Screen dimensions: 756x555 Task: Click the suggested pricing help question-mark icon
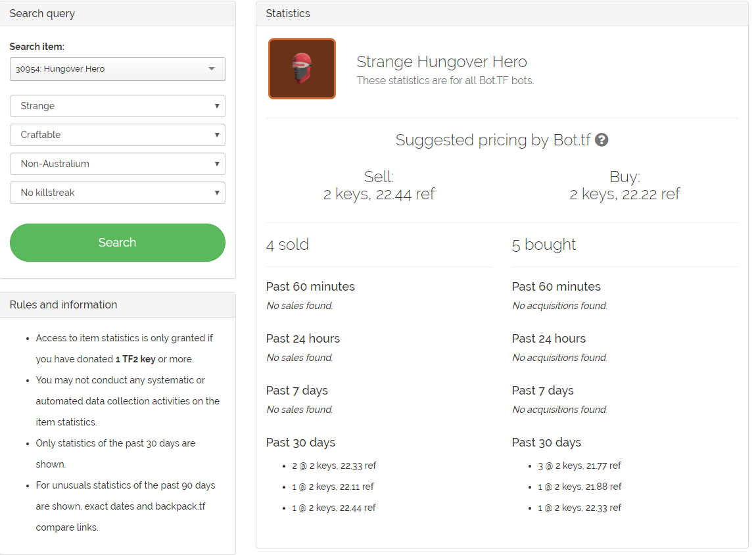(602, 140)
